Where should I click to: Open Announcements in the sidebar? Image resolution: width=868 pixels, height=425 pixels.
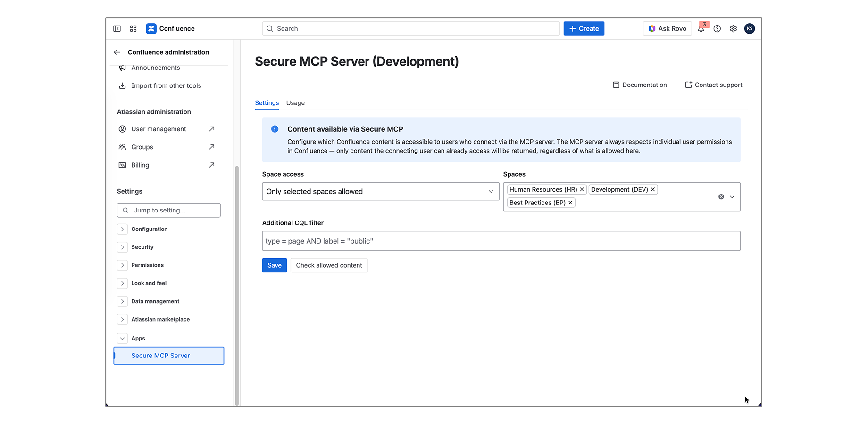[156, 68]
